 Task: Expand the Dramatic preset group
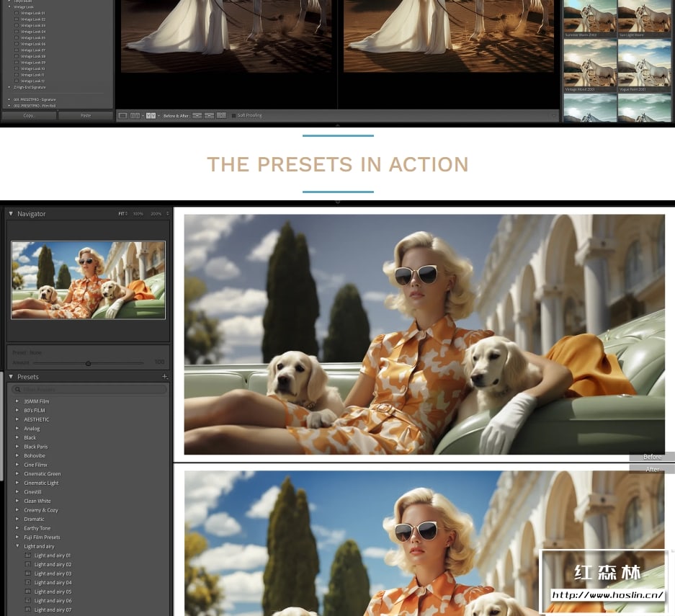(17, 519)
